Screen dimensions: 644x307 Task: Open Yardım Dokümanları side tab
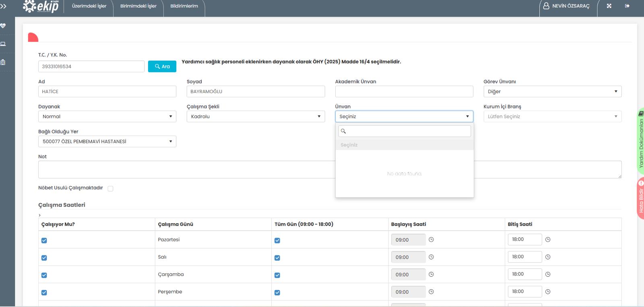click(x=640, y=141)
